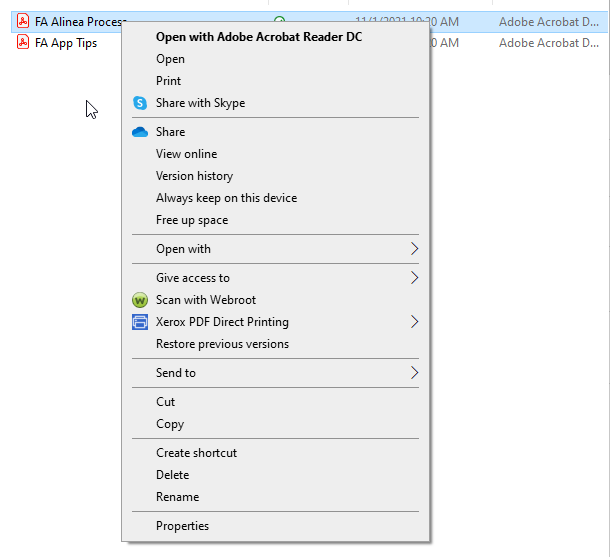
Task: Click the Xerox printer icon
Action: (140, 322)
